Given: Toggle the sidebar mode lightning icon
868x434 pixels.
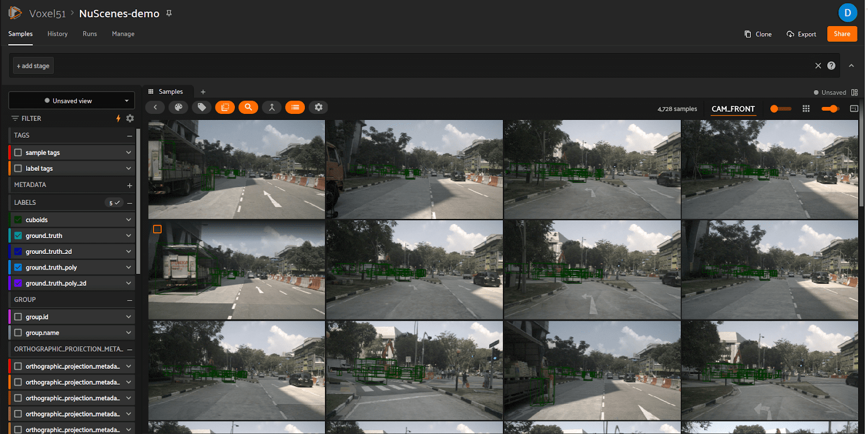Looking at the screenshot, I should click(x=118, y=118).
